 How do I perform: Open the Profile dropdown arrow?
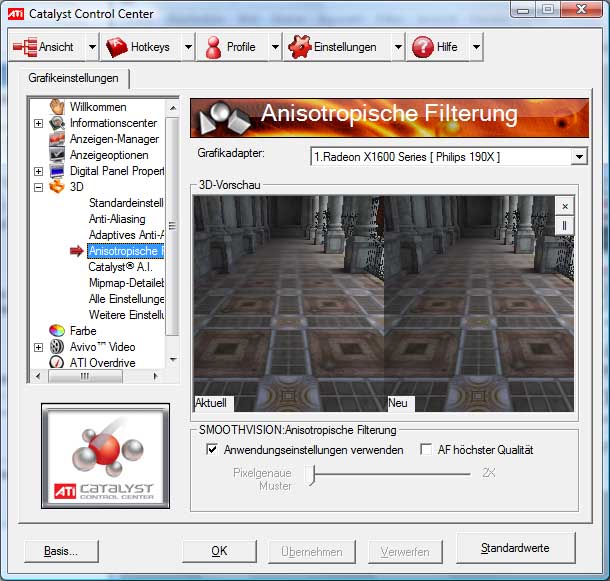coord(275,47)
